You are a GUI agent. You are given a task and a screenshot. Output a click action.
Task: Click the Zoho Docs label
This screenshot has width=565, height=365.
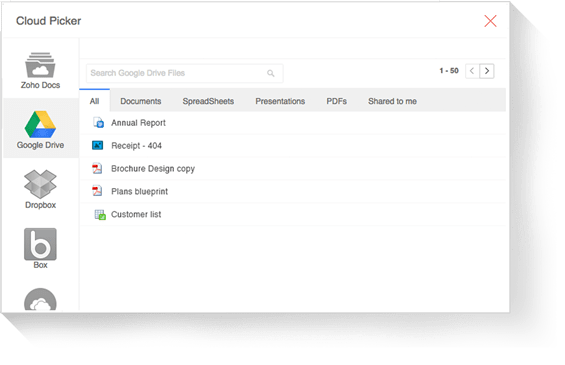pyautogui.click(x=40, y=85)
